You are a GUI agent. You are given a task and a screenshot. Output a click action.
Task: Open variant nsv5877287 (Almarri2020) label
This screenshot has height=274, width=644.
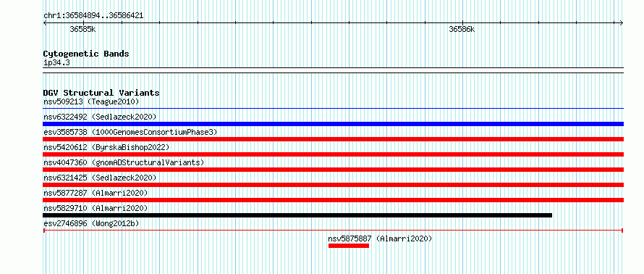click(x=96, y=193)
